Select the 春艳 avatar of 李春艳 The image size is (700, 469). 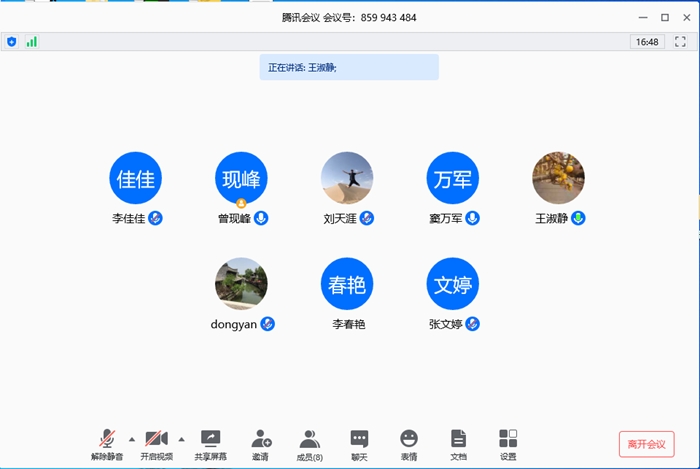(x=347, y=284)
